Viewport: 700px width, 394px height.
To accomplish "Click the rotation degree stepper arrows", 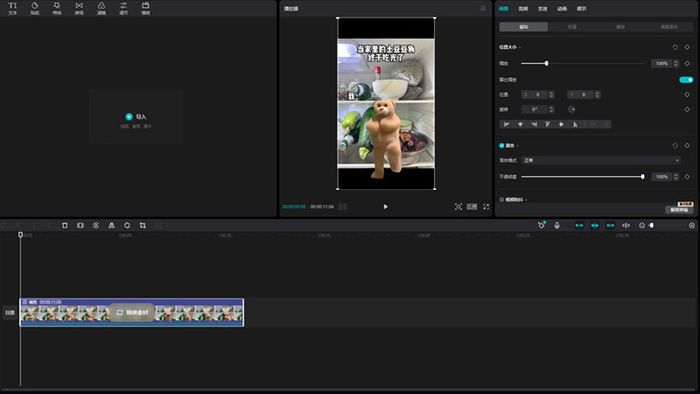I will pos(551,109).
